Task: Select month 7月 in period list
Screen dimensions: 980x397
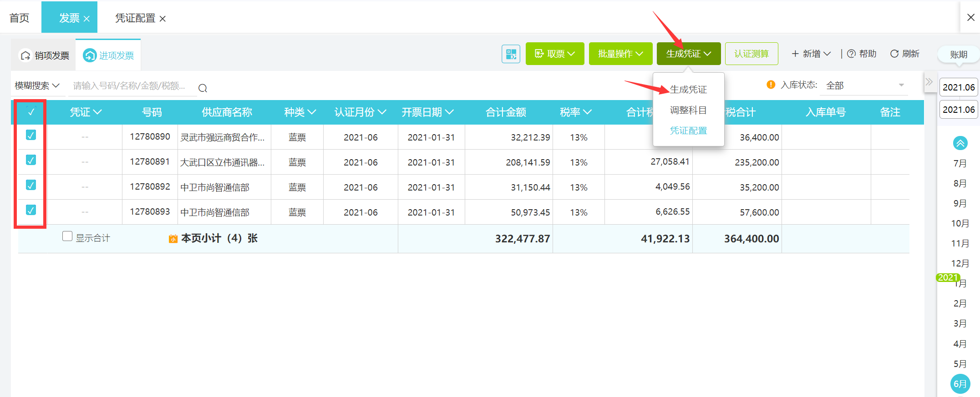Action: 960,163
